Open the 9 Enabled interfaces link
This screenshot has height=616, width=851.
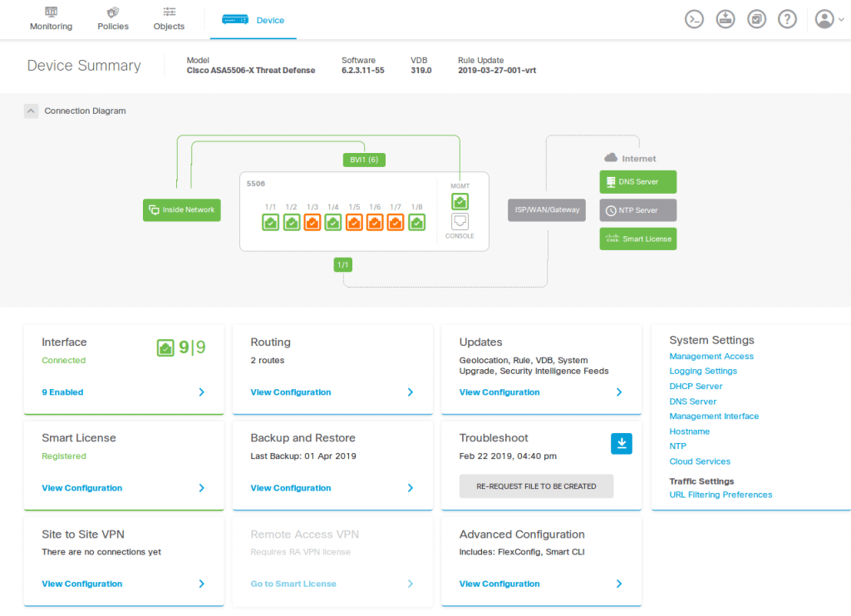pos(62,392)
